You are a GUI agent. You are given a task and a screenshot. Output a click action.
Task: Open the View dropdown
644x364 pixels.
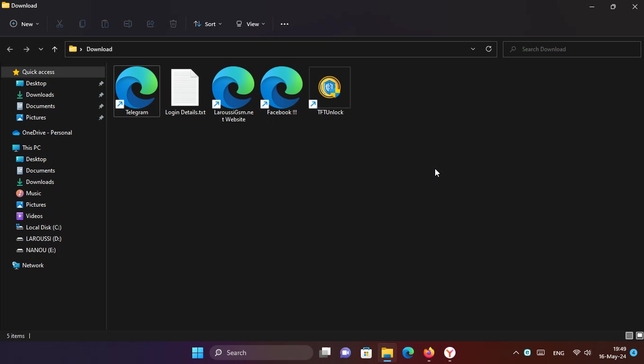pos(250,24)
